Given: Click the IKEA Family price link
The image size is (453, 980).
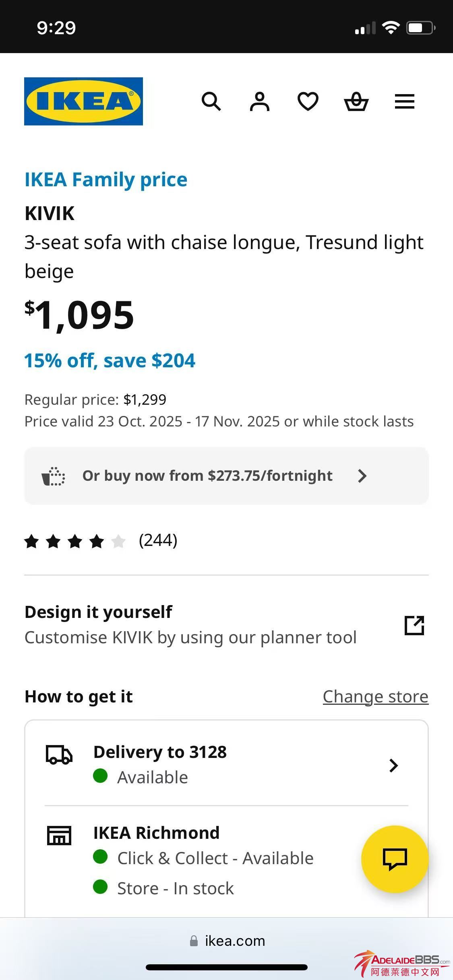Looking at the screenshot, I should pos(106,179).
